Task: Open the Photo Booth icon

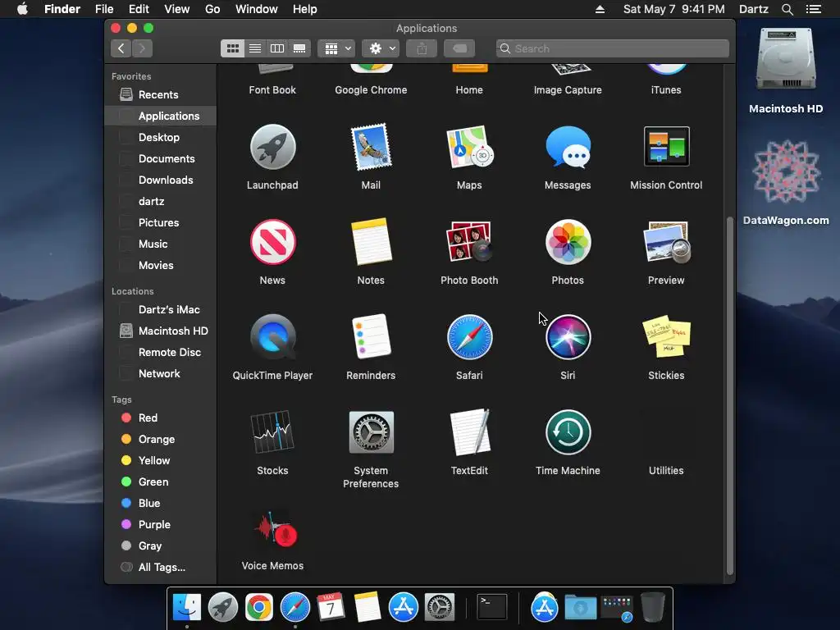Action: coord(469,242)
